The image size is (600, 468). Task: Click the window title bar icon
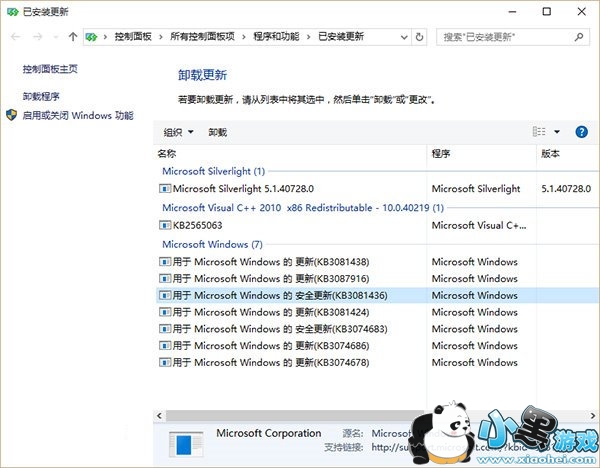pyautogui.click(x=13, y=12)
